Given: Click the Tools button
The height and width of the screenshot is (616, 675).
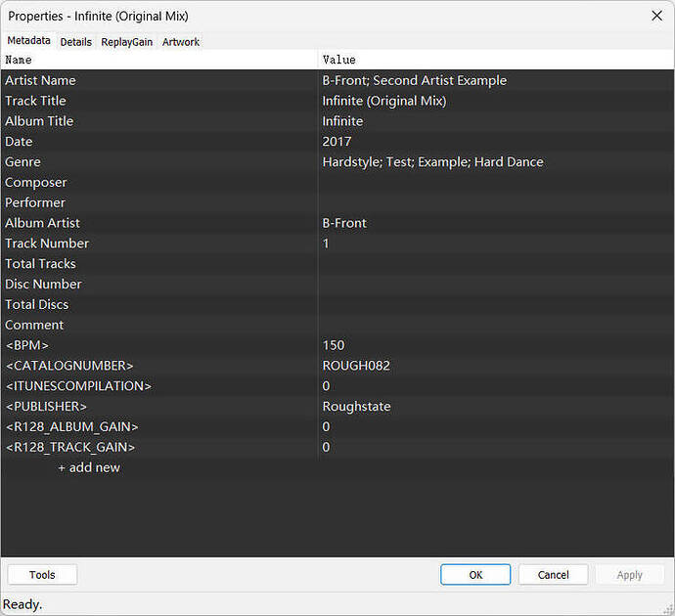Looking at the screenshot, I should coord(42,575).
